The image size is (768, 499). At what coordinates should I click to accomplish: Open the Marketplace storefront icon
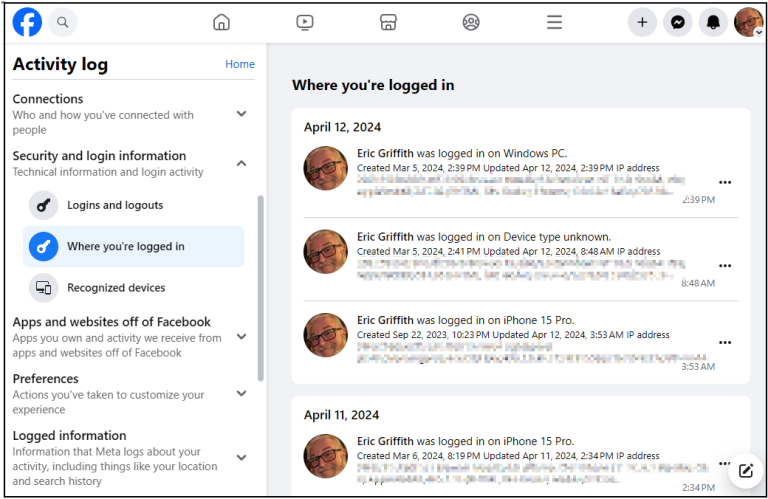388,22
